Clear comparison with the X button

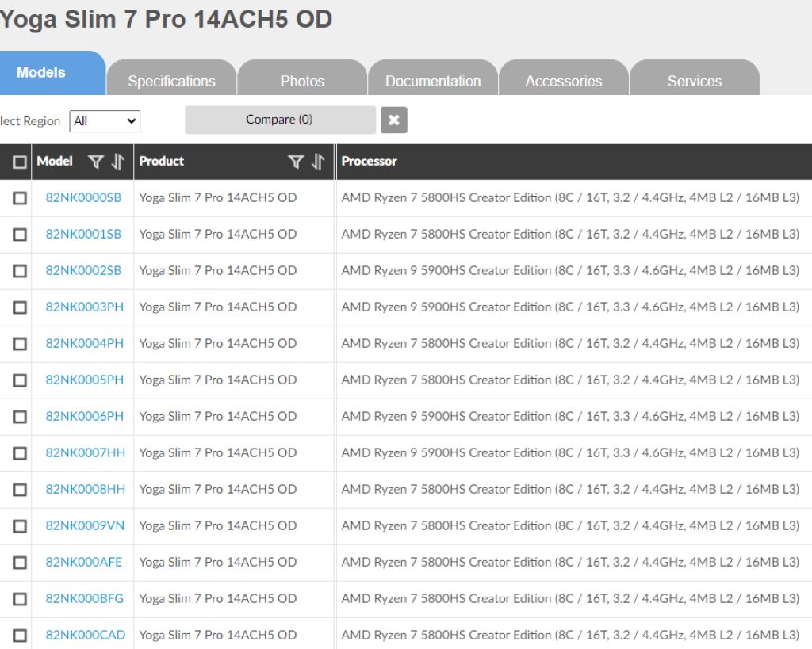393,120
